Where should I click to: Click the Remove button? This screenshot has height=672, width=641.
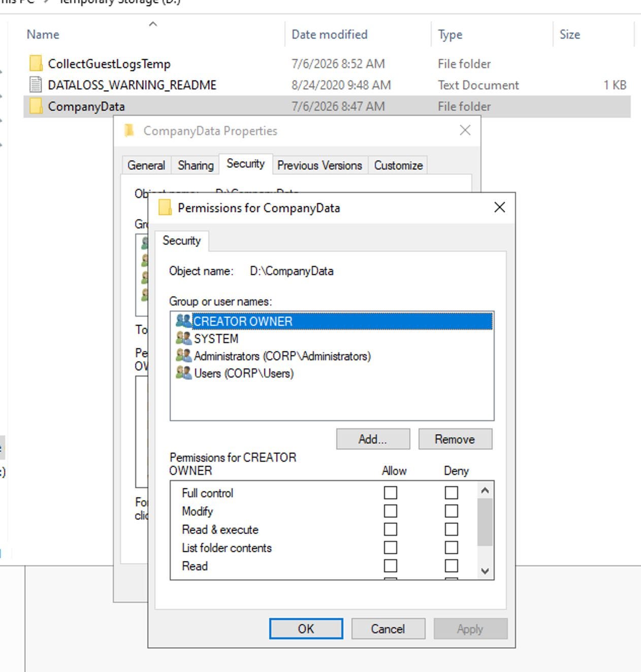[455, 439]
